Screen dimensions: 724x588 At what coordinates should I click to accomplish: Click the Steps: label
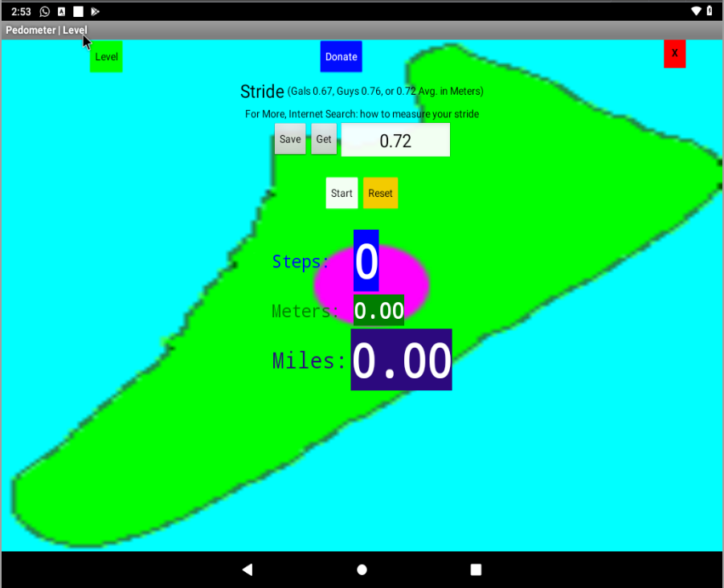point(301,262)
